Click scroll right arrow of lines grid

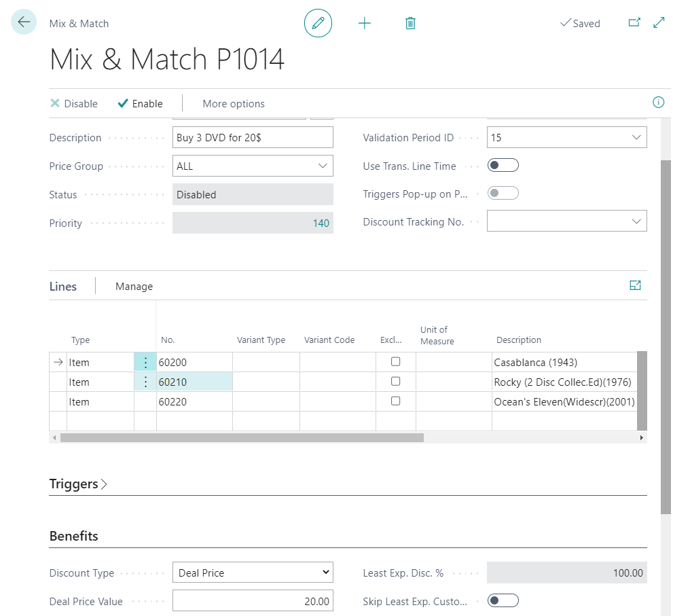pyautogui.click(x=641, y=438)
